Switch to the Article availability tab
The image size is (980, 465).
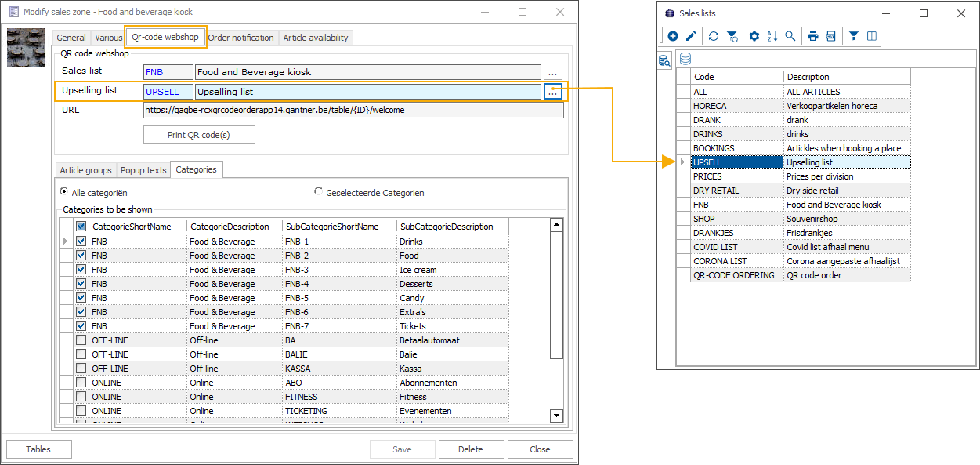(316, 38)
